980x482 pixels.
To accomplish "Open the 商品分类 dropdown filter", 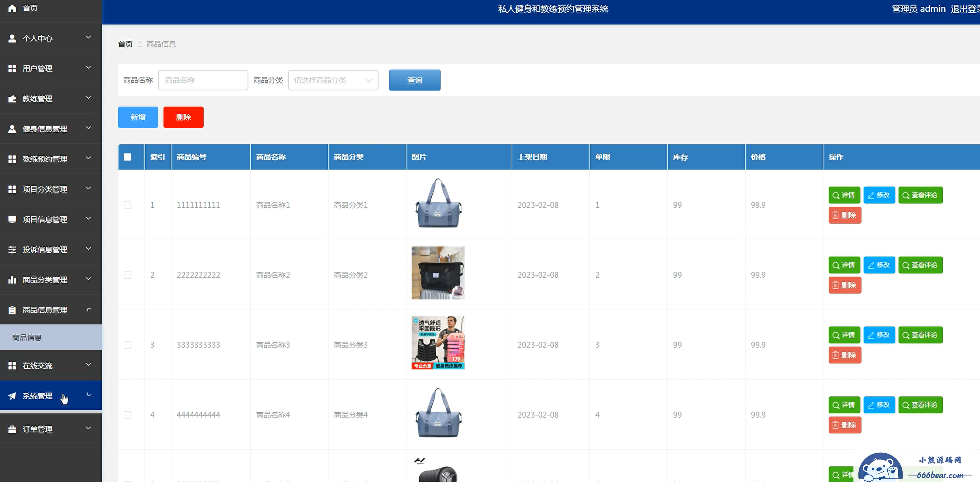I will click(333, 80).
